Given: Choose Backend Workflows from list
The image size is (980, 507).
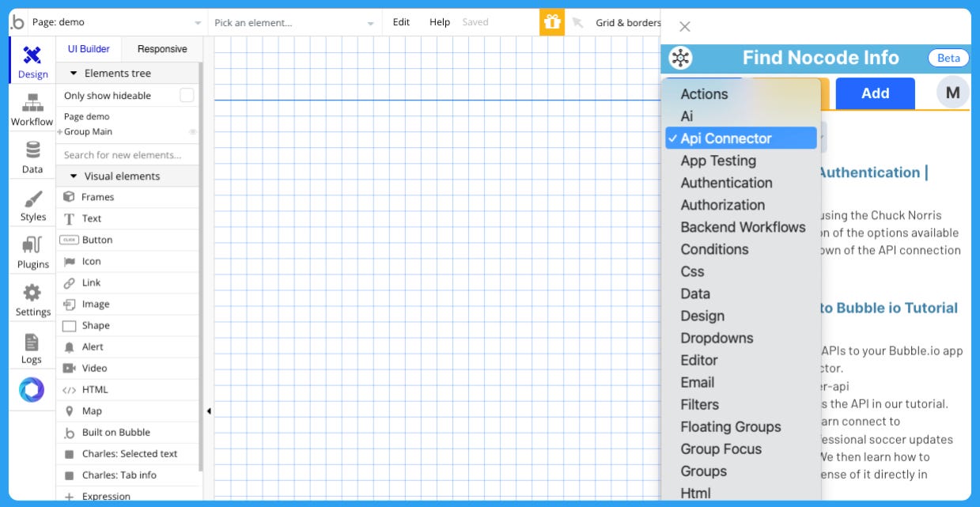Looking at the screenshot, I should tap(741, 227).
